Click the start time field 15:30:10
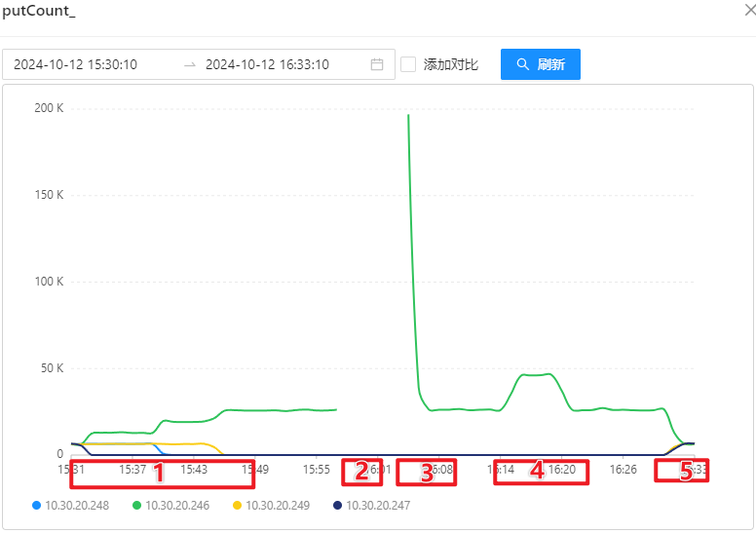 click(76, 64)
